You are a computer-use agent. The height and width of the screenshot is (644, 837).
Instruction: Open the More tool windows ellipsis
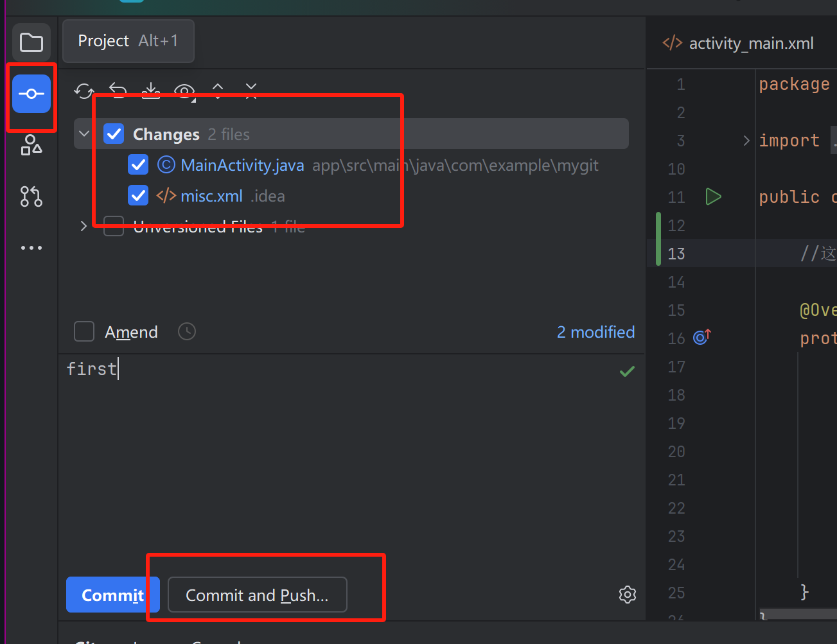[31, 247]
